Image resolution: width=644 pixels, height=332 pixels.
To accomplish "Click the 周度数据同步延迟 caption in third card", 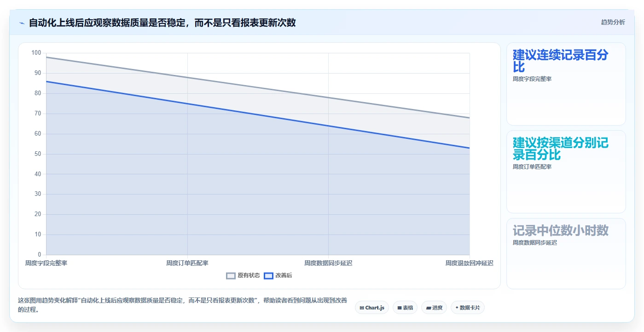I will (x=535, y=243).
